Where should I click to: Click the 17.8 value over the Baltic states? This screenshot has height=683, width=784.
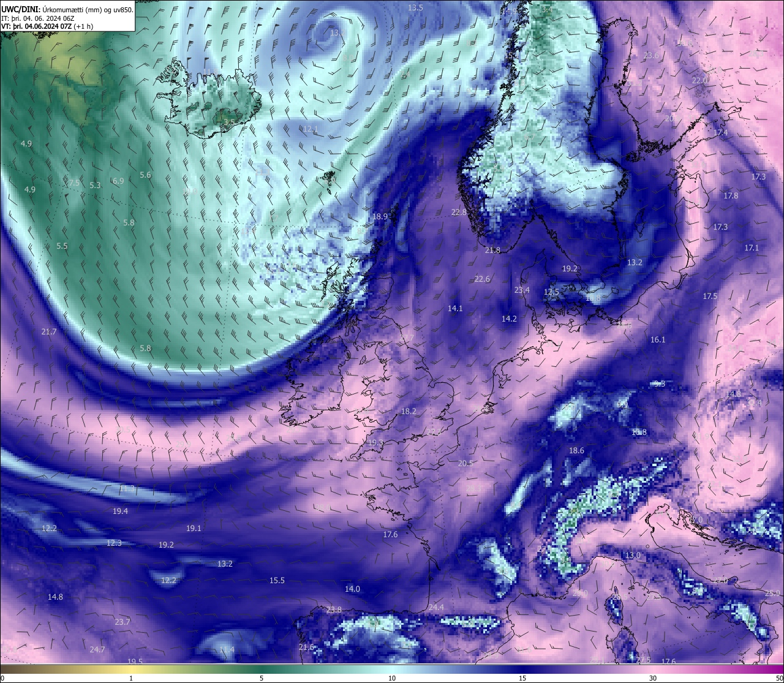pos(731,195)
